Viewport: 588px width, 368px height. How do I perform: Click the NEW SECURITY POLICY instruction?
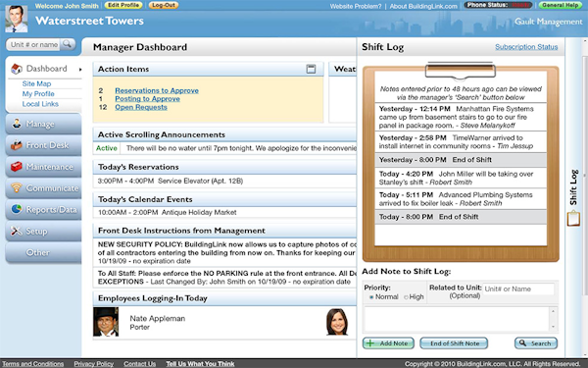tap(226, 253)
